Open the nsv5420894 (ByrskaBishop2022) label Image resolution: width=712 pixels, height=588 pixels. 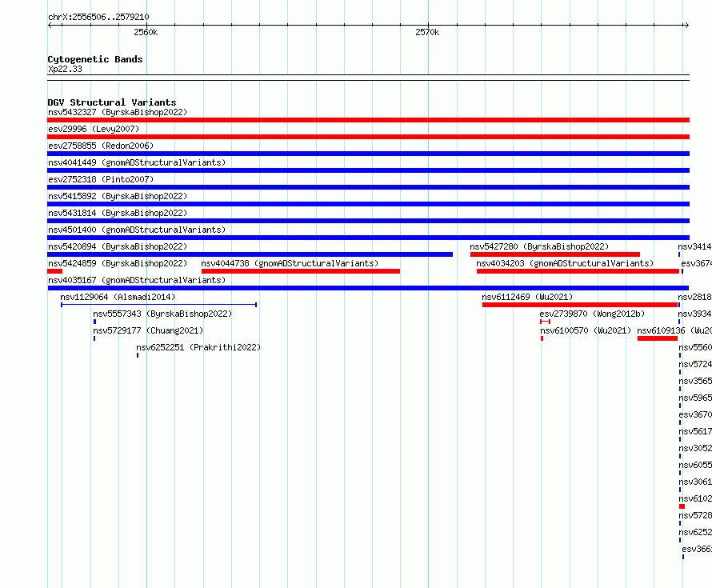(x=118, y=246)
